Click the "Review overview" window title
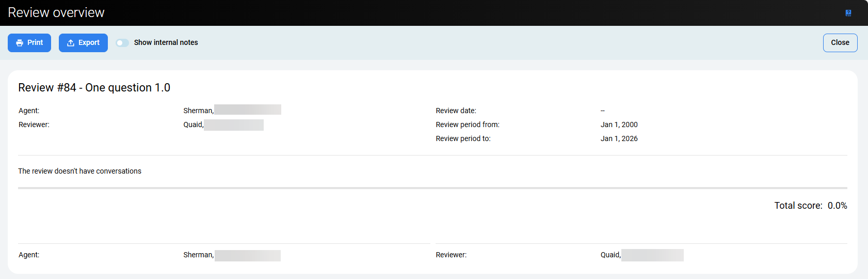The width and height of the screenshot is (868, 279). click(x=56, y=13)
